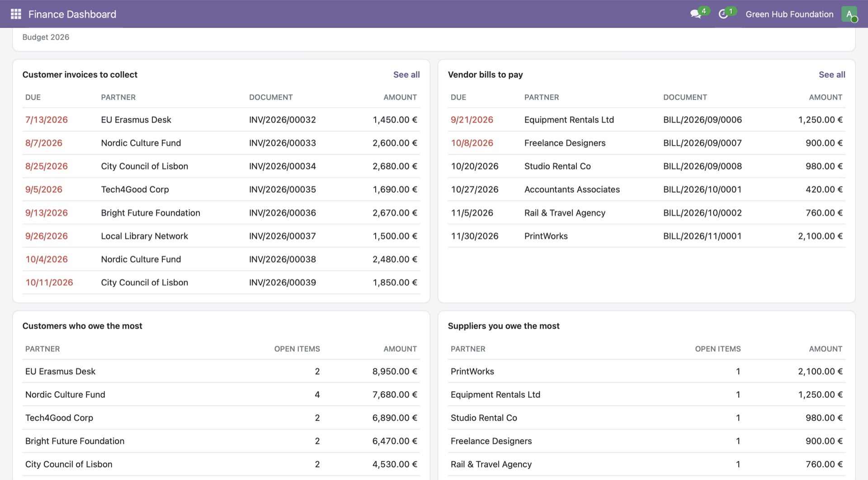
Task: Open bill BILL/2026/11/0001
Action: [x=703, y=236]
